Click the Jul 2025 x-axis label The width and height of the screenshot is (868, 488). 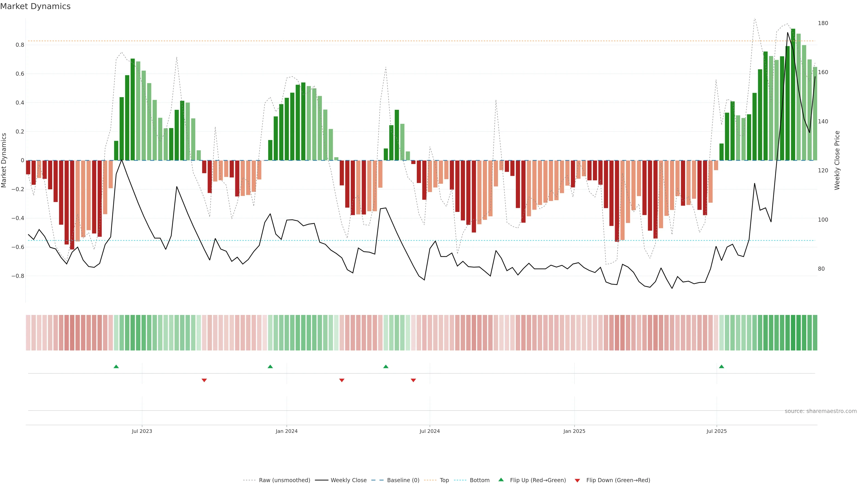[717, 431]
